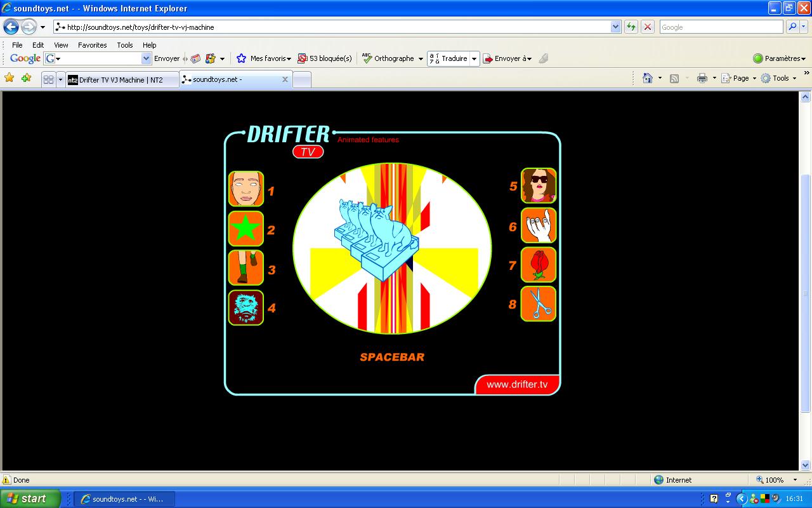This screenshot has height=508, width=812.
Task: Select feature 8 scissors icon
Action: (539, 304)
